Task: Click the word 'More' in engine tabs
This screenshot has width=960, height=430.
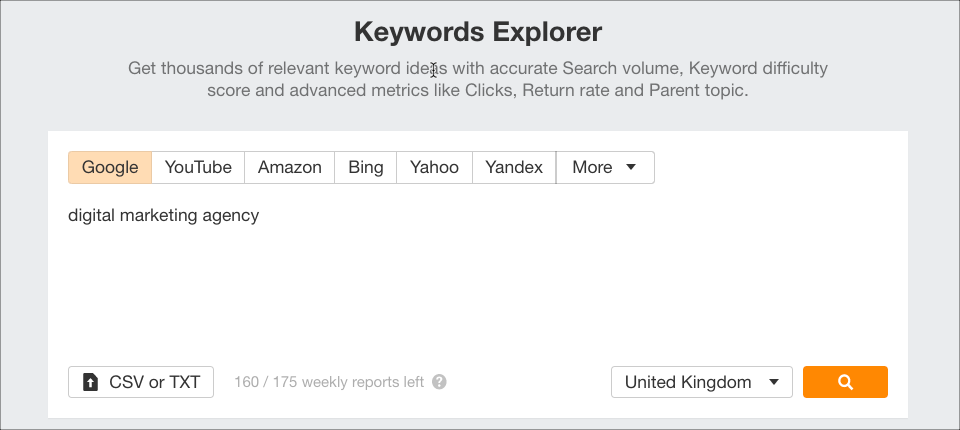Action: 592,167
